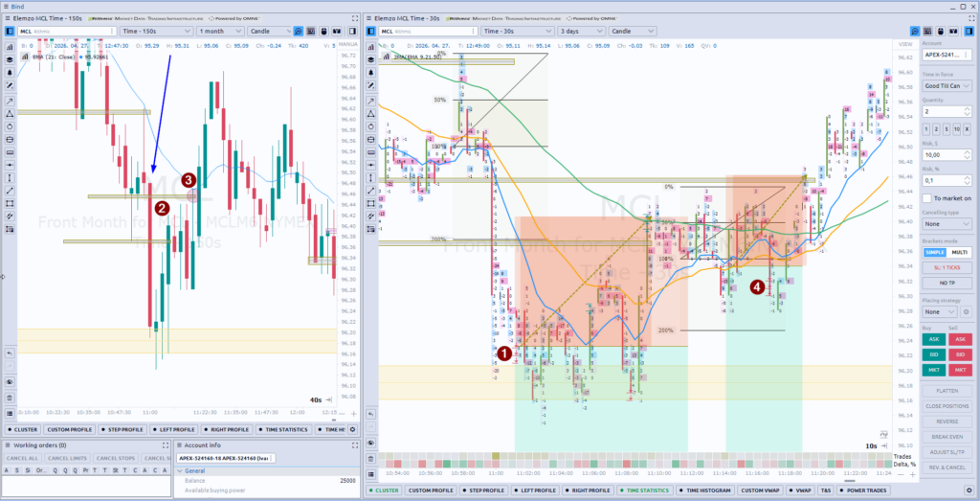Screen dimensions: 980x501
Task: Select the arrow drawing tool in left chart
Action: click(9, 100)
